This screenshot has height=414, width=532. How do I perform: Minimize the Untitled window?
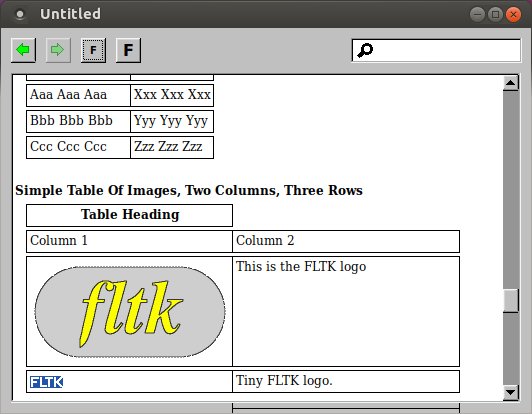477,15
